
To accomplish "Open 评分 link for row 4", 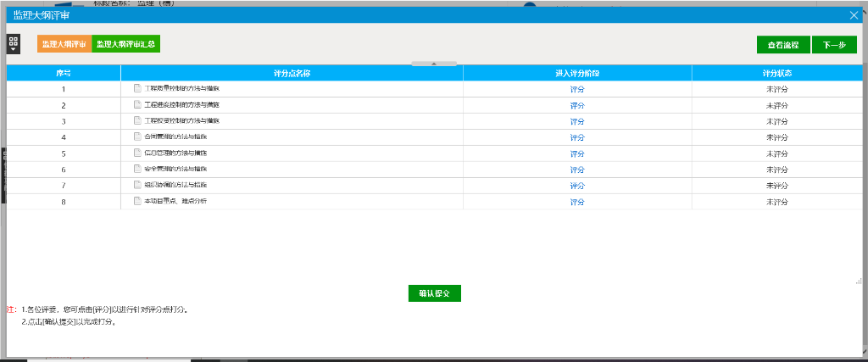I will coord(577,137).
